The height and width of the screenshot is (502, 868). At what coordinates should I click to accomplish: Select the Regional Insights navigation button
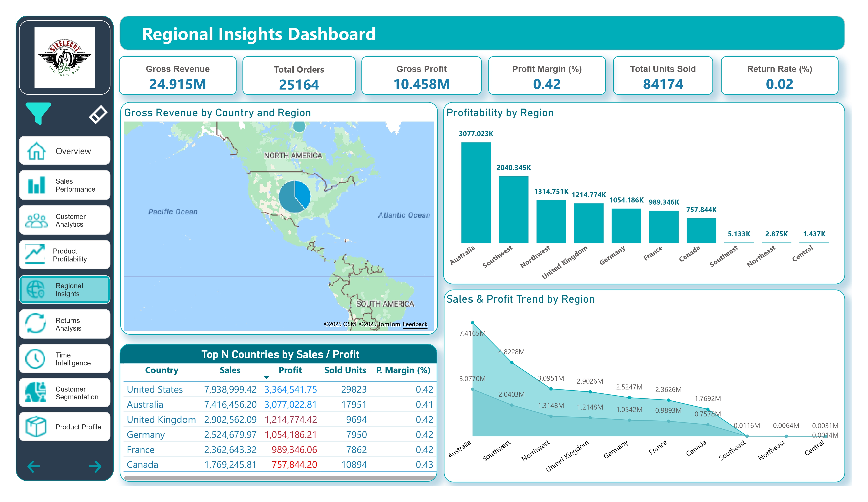[x=65, y=290]
